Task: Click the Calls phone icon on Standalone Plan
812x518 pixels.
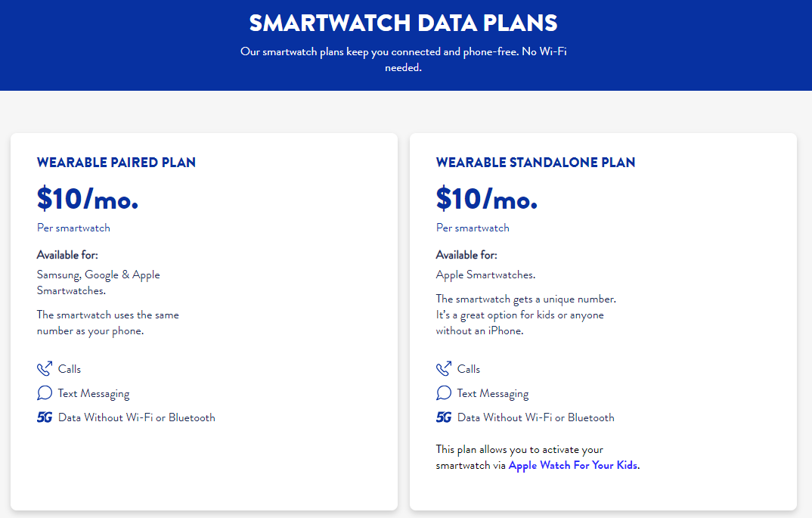Action: [x=443, y=368]
